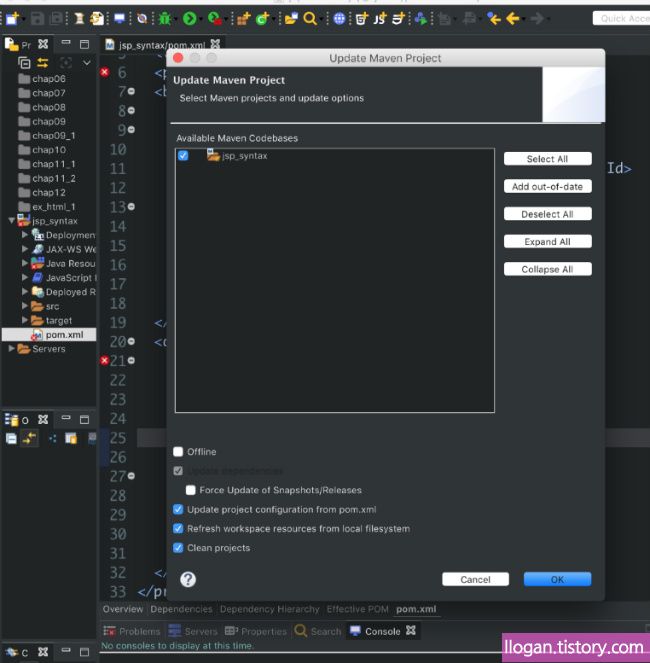Expand the target folder
Screen dimensions: 650x663
pos(25,320)
